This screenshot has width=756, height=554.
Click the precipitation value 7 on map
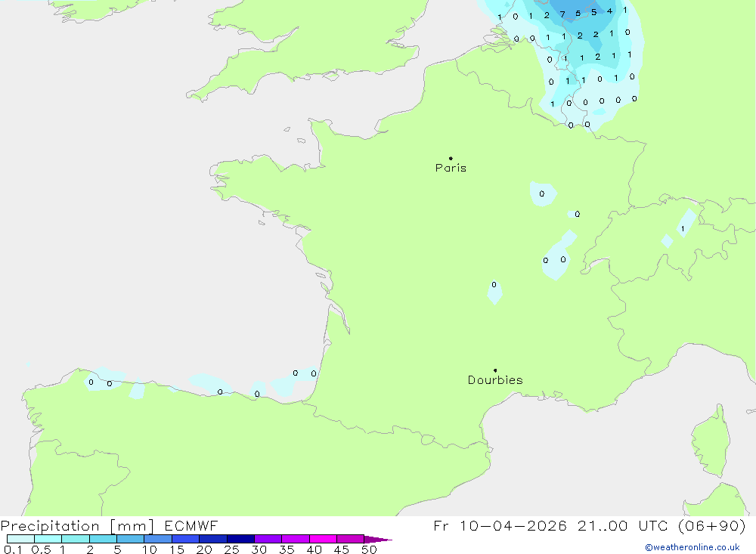[562, 14]
